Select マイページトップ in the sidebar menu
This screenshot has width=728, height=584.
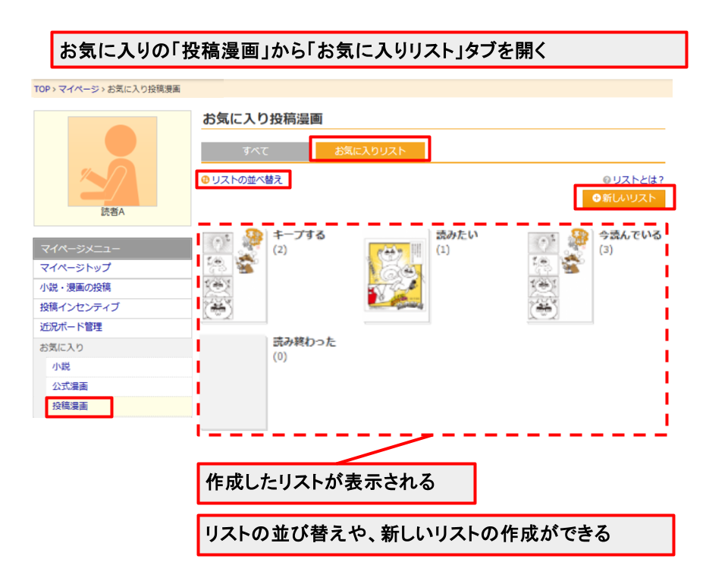point(76,268)
